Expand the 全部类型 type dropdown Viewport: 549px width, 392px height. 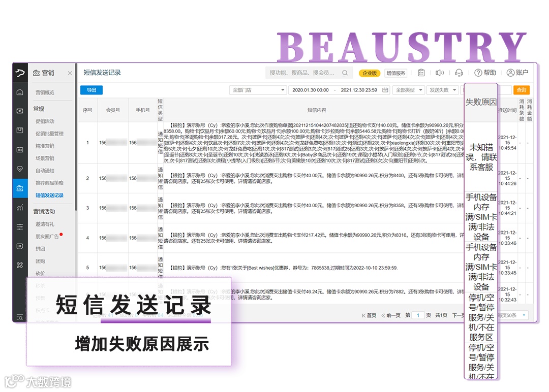(409, 90)
